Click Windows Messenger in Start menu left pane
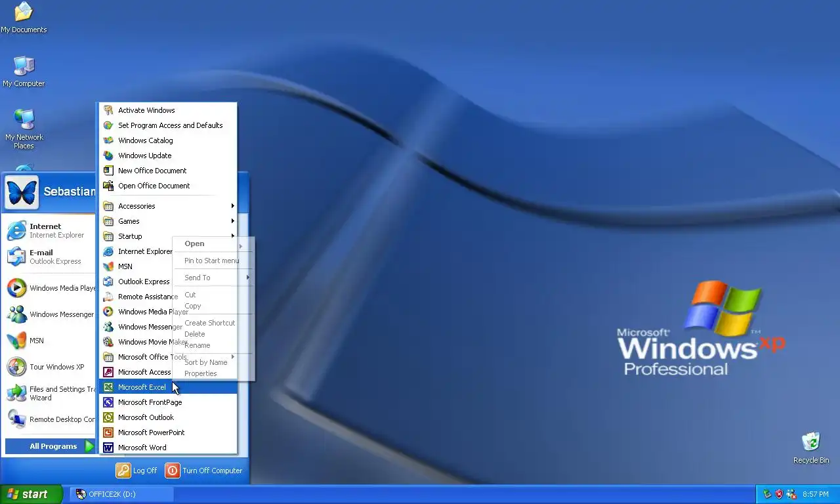Image resolution: width=840 pixels, height=504 pixels. point(51,314)
